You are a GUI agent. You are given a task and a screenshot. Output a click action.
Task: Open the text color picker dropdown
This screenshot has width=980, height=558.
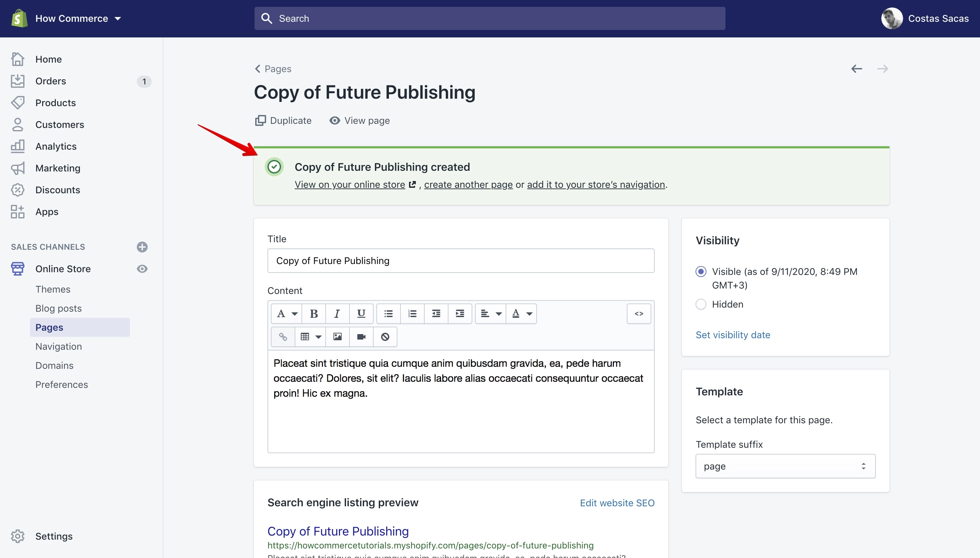point(522,314)
